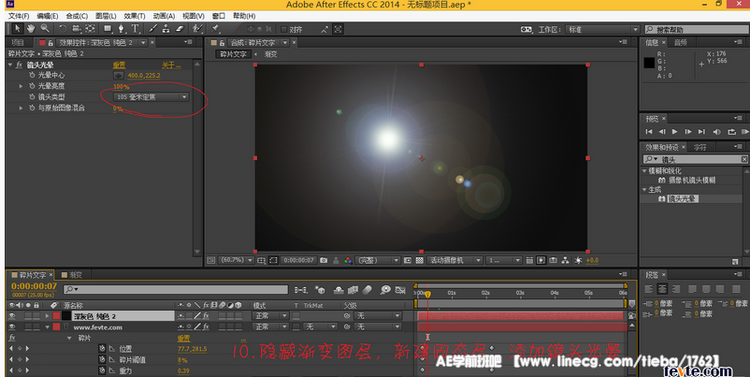Click the reset exposure icon
This screenshot has height=377, width=750.
[x=578, y=260]
